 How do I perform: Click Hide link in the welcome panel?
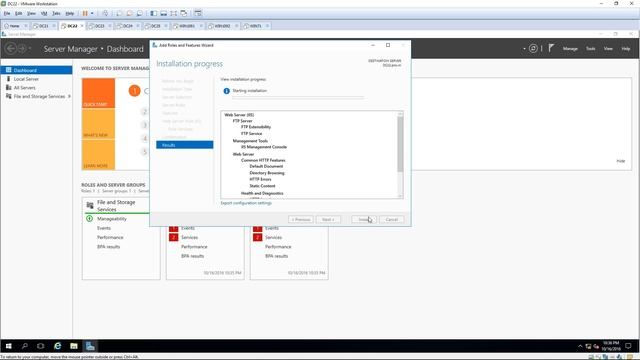(620, 161)
